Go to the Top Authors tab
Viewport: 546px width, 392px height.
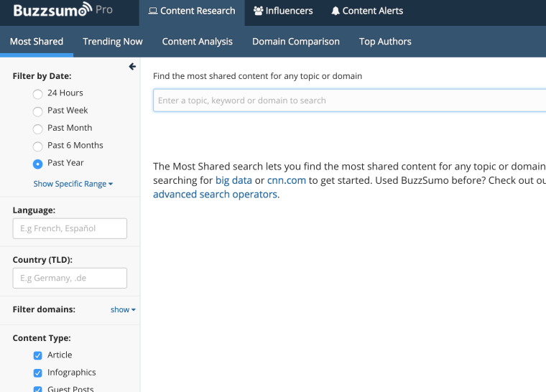coord(385,42)
